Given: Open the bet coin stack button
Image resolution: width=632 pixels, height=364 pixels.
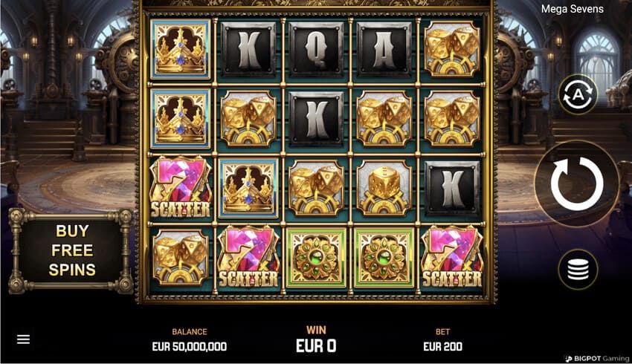Looking at the screenshot, I should (x=578, y=270).
